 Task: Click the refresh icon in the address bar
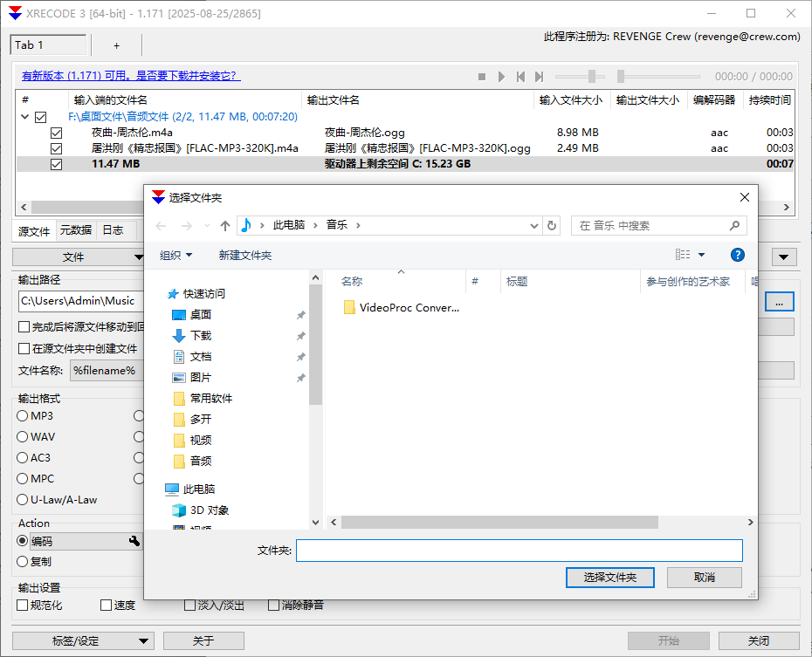pyautogui.click(x=552, y=225)
